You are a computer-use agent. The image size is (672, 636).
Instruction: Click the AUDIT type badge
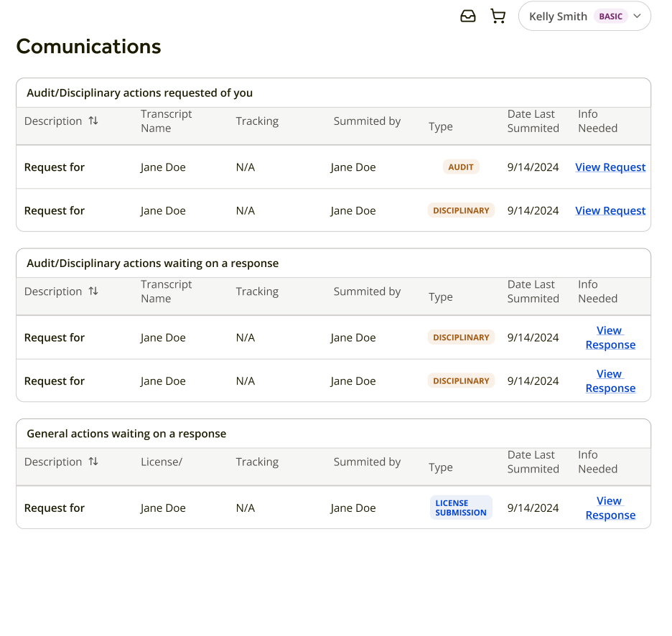[x=461, y=167]
